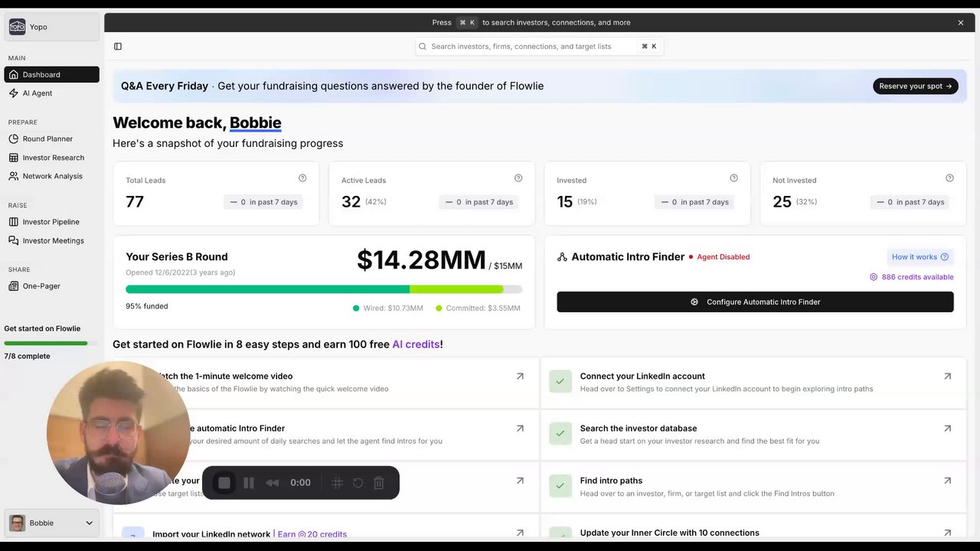Open Network Analysis menu item

tap(51, 175)
